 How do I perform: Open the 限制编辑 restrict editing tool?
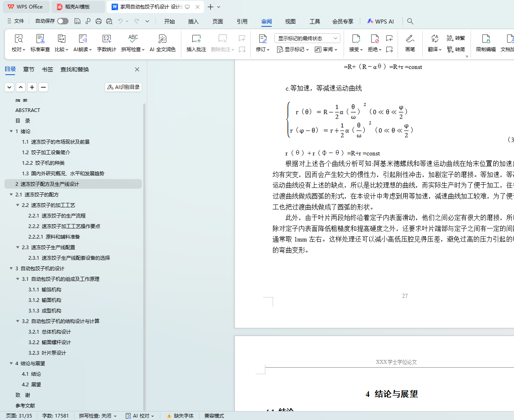[486, 43]
